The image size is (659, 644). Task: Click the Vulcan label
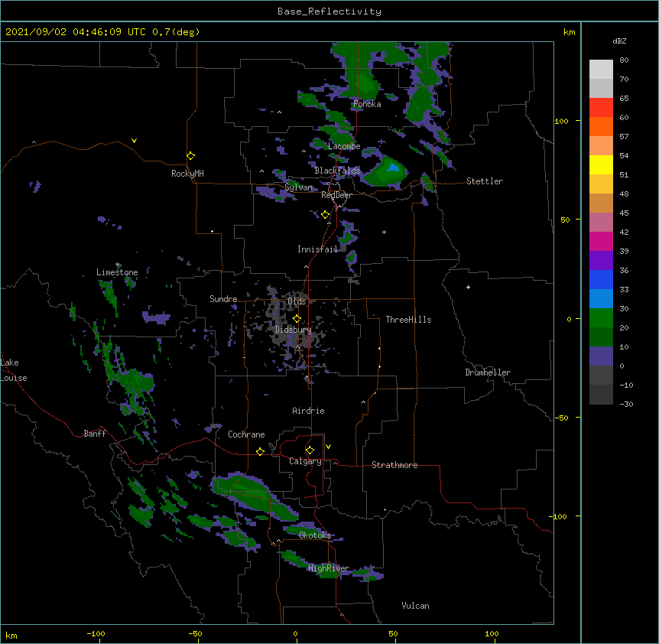tap(415, 606)
